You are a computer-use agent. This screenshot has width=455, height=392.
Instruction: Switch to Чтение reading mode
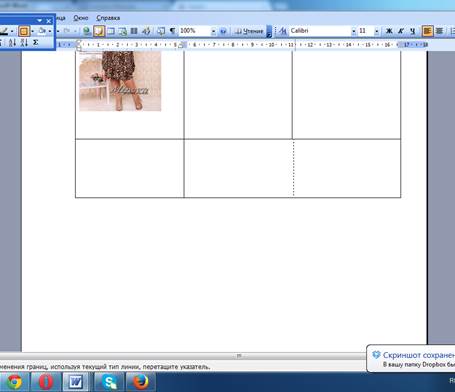249,31
